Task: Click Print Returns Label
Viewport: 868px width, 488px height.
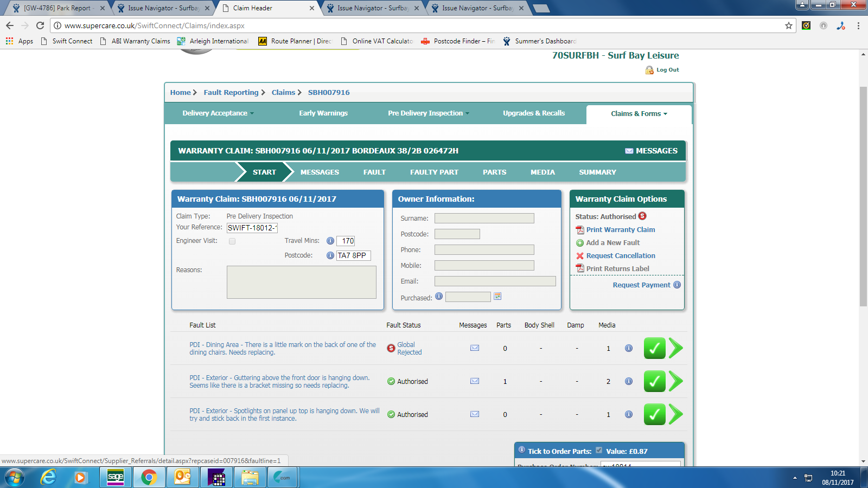Action: [617, 269]
